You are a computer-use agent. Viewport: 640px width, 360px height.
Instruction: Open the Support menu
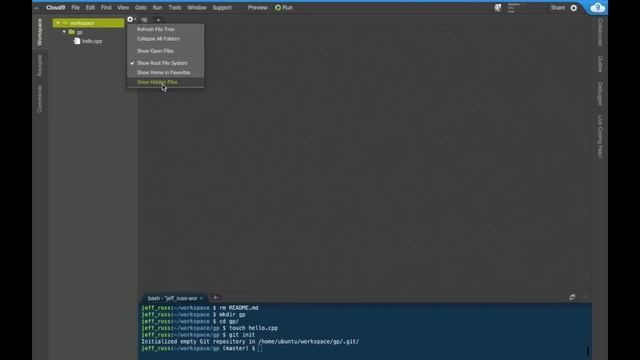[222, 8]
